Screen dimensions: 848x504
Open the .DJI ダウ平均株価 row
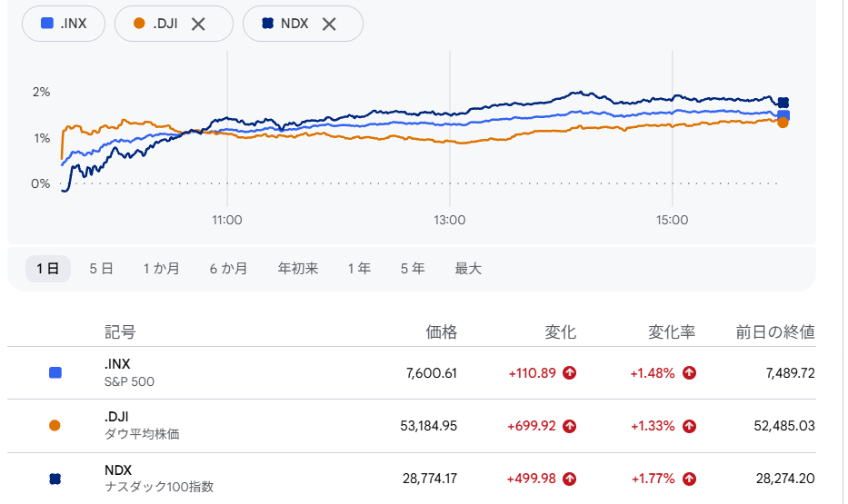point(412,426)
